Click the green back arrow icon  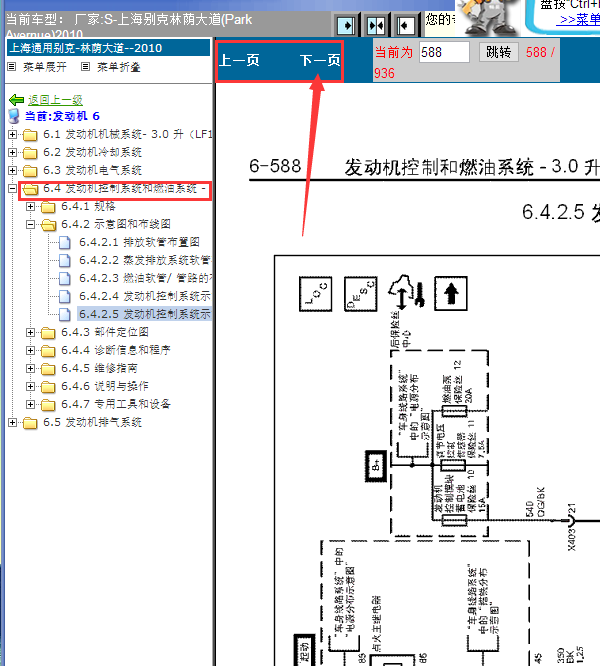(x=16, y=100)
